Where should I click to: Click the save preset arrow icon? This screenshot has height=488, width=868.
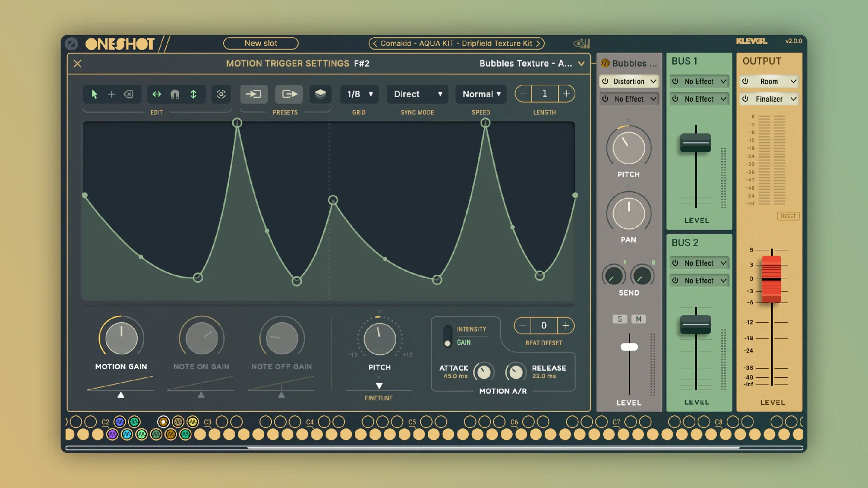point(289,94)
